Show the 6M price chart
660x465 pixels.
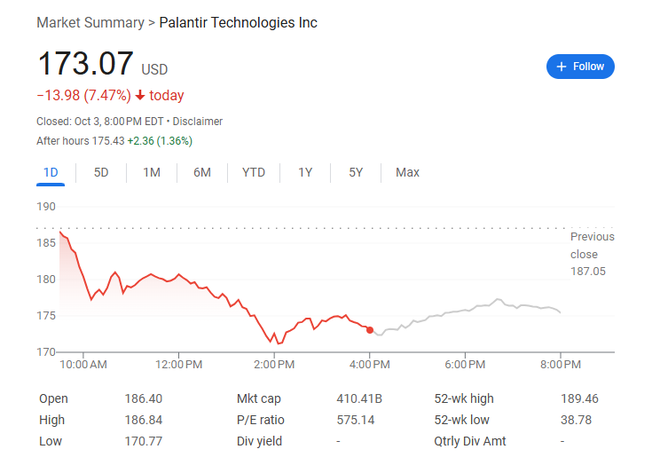tap(202, 172)
